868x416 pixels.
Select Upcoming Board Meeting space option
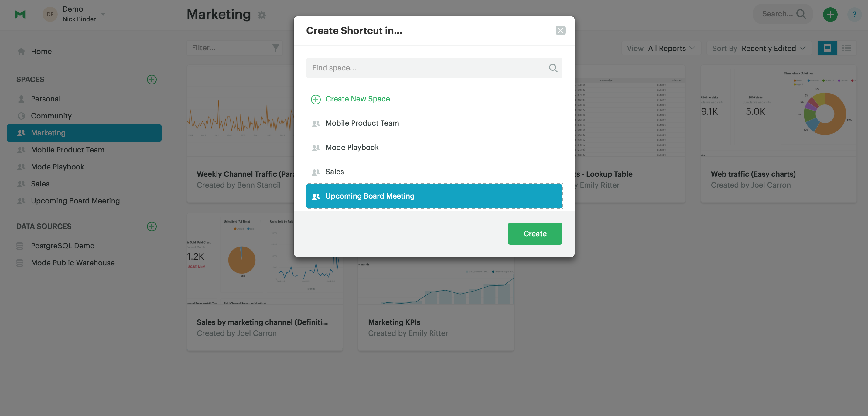click(x=434, y=196)
